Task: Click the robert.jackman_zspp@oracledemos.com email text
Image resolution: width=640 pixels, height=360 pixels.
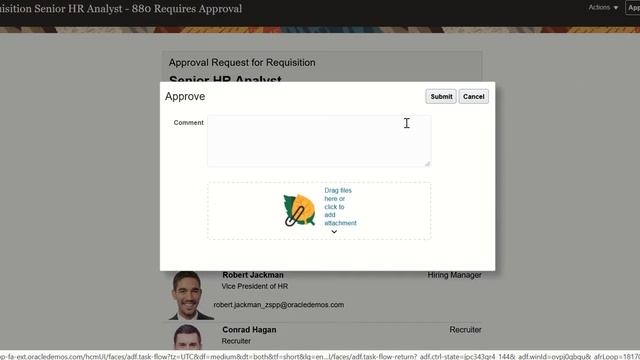Action: (279, 304)
